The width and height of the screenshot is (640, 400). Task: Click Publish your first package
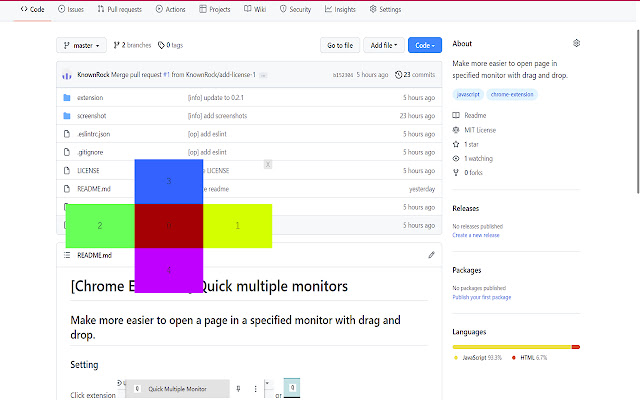point(482,297)
